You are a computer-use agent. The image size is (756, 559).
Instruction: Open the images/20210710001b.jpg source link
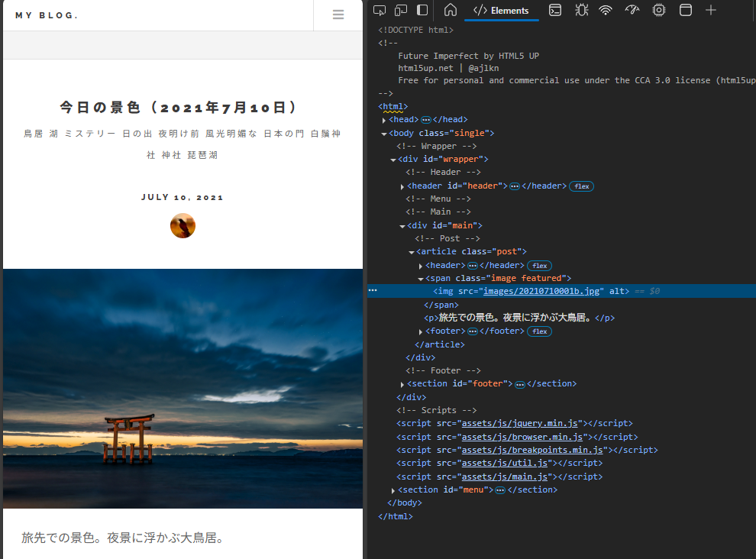point(541,291)
